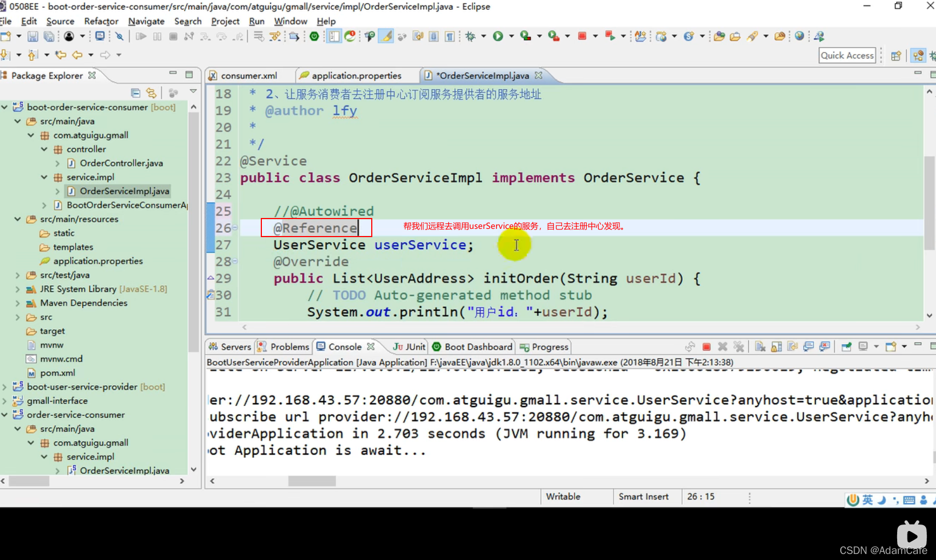Click the Open Type icon in toolbar

(x=719, y=37)
